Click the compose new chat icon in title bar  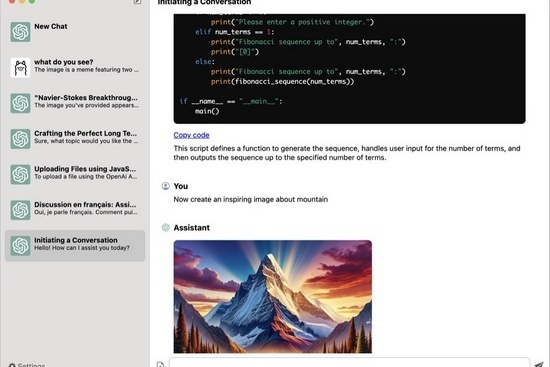click(x=138, y=2)
